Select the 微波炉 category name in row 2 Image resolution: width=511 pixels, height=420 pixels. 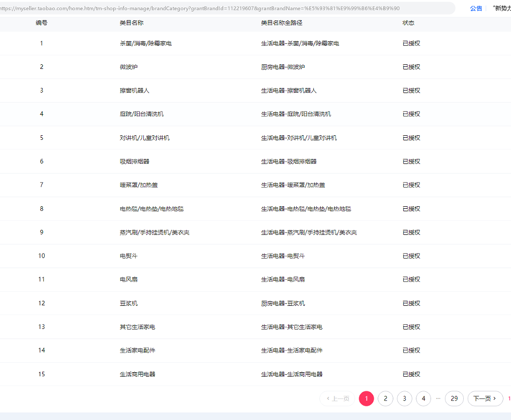[128, 67]
